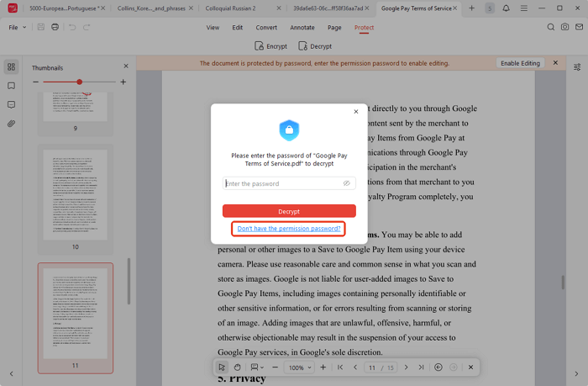Viewport: 588px width, 386px height.
Task: Jump to the last page
Action: tap(421, 367)
